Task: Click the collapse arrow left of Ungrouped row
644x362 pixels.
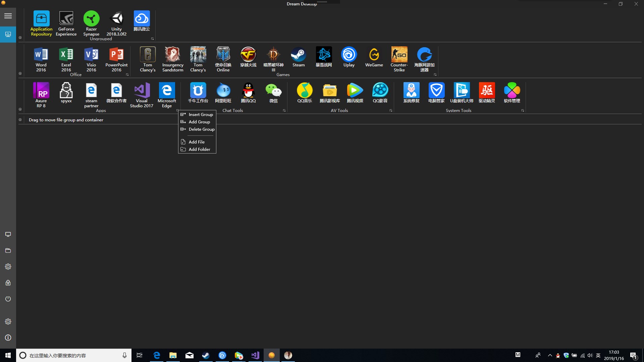Action: coord(20,38)
